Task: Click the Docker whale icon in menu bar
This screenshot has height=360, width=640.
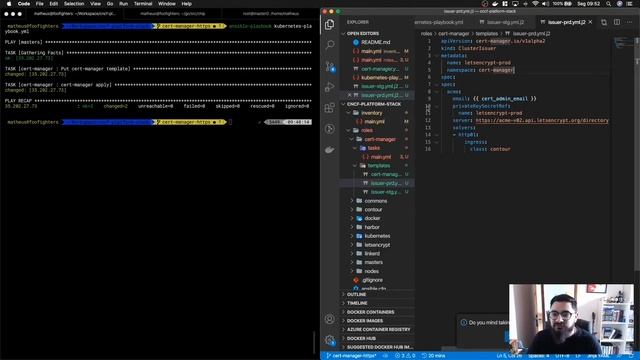Action: 495,4
